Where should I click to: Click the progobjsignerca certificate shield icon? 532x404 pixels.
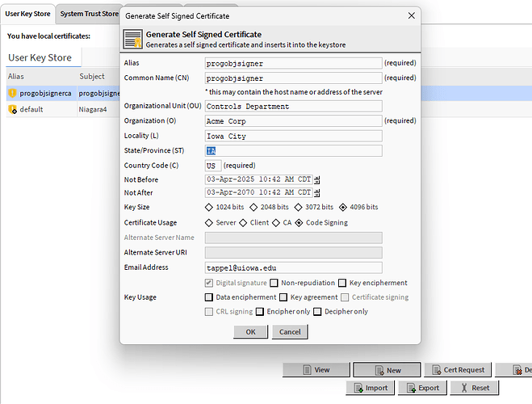point(12,93)
